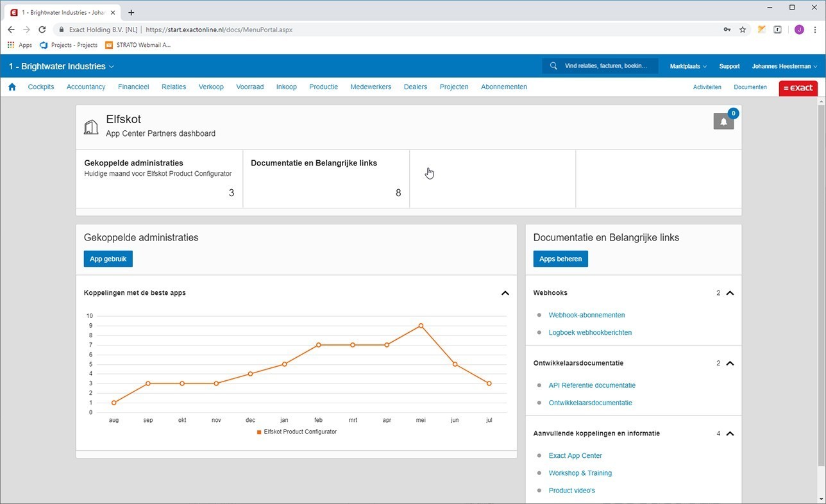Open API Referentie documentatie link

click(592, 385)
